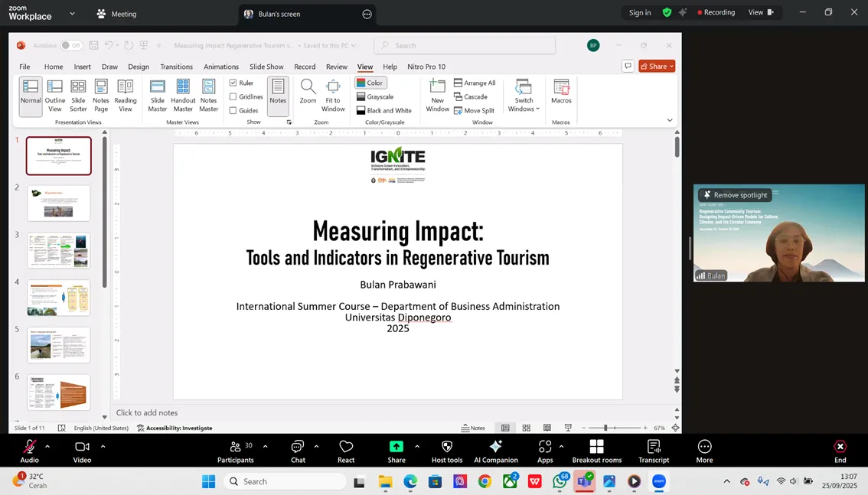The height and width of the screenshot is (495, 868).
Task: Open the AI Companion in Zoom toolbar
Action: click(x=496, y=451)
